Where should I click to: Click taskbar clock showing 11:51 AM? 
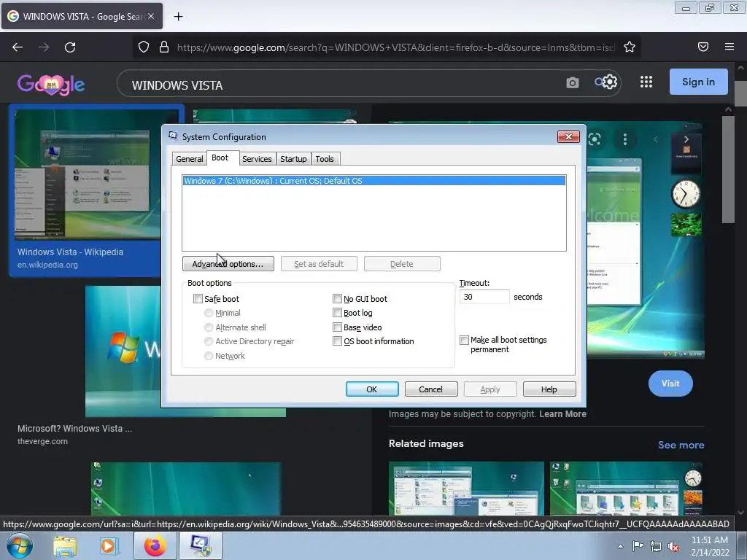click(709, 546)
